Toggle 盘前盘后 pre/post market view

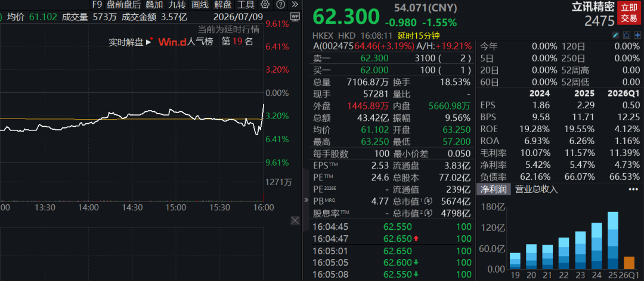123,5
